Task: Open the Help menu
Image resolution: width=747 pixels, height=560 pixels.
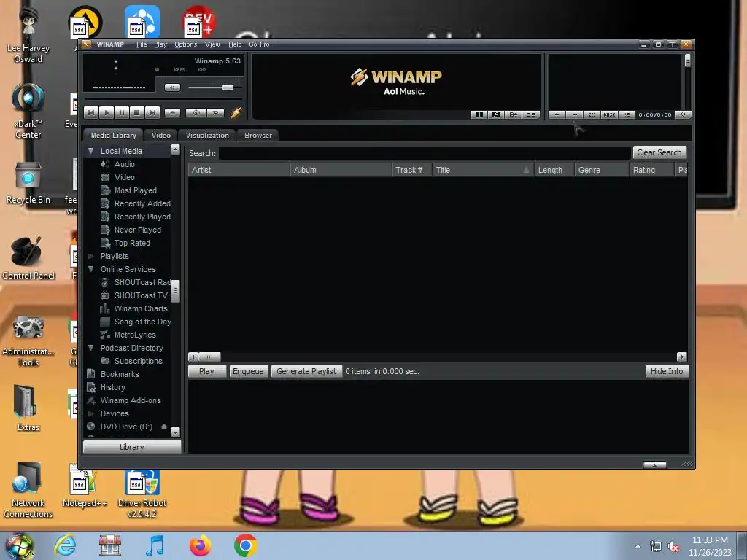Action: [x=235, y=44]
